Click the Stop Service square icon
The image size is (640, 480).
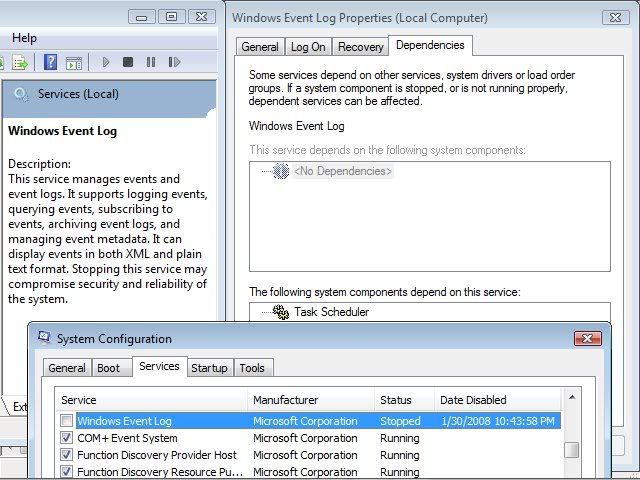point(128,62)
